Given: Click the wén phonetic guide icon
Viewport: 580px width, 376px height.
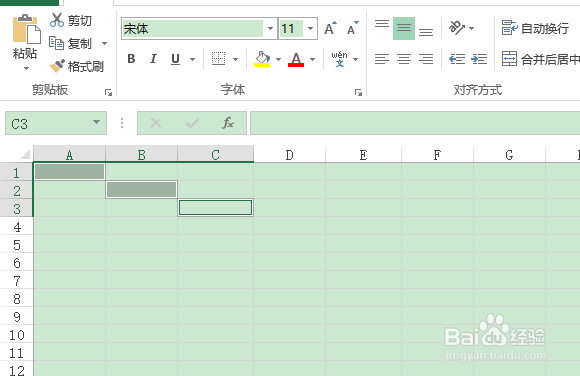Looking at the screenshot, I should click(x=339, y=59).
